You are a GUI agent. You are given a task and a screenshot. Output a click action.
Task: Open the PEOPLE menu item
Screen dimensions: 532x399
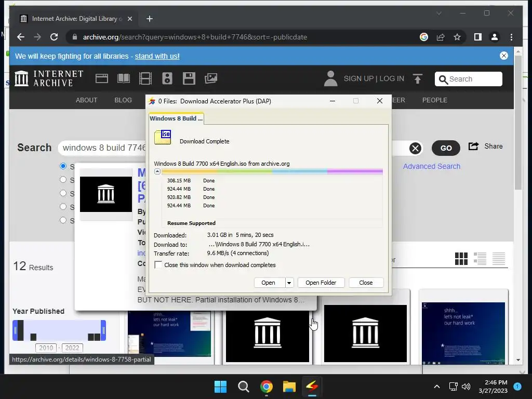(435, 100)
